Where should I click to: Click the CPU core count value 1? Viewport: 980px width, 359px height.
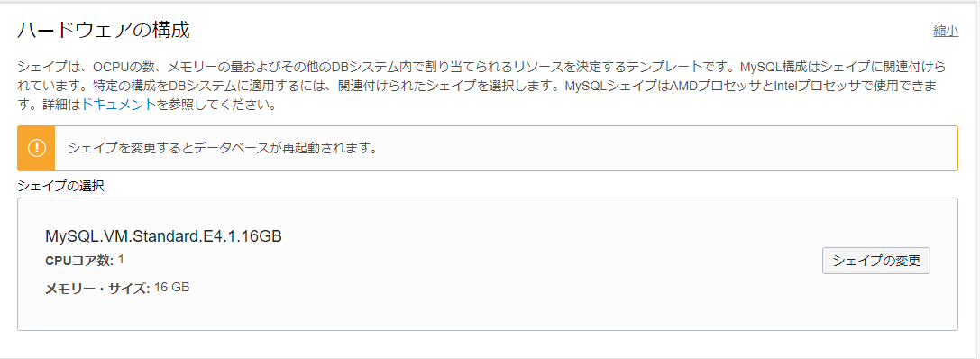click(121, 259)
